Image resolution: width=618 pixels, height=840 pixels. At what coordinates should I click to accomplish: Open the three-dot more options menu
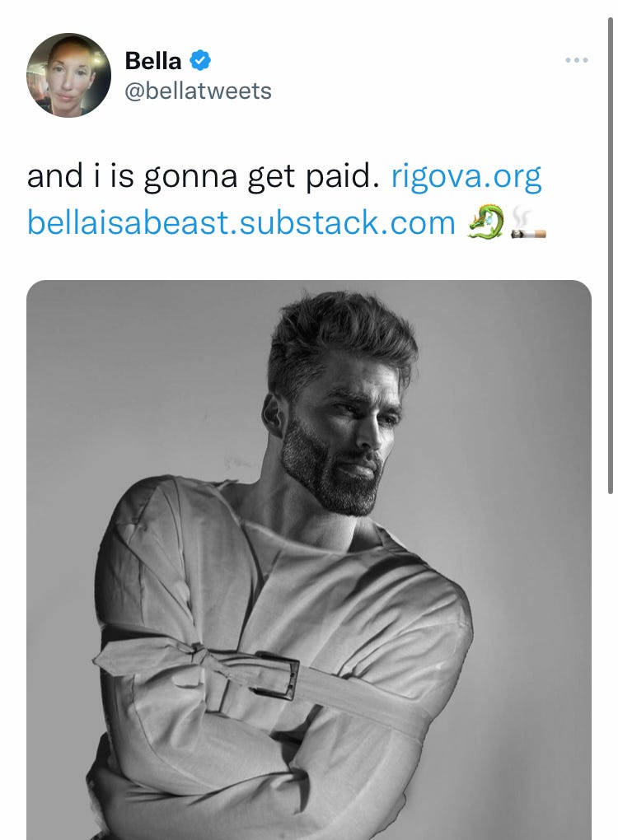click(577, 60)
